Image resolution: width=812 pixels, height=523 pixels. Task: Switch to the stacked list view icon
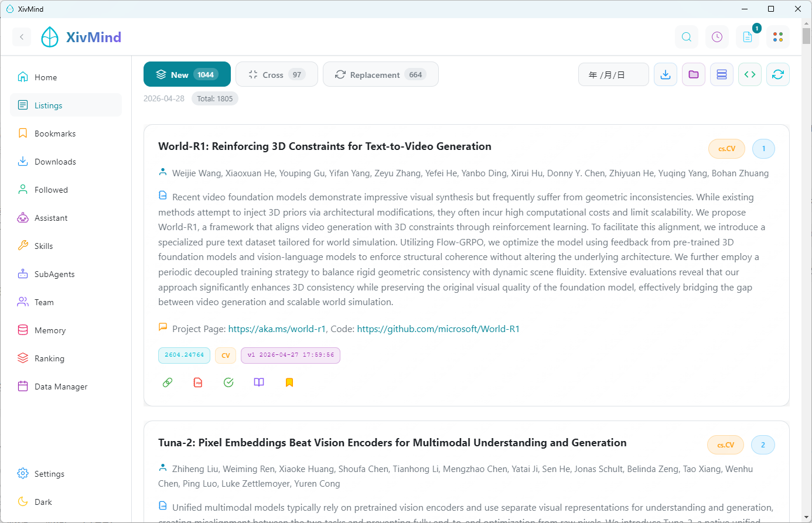click(x=722, y=74)
